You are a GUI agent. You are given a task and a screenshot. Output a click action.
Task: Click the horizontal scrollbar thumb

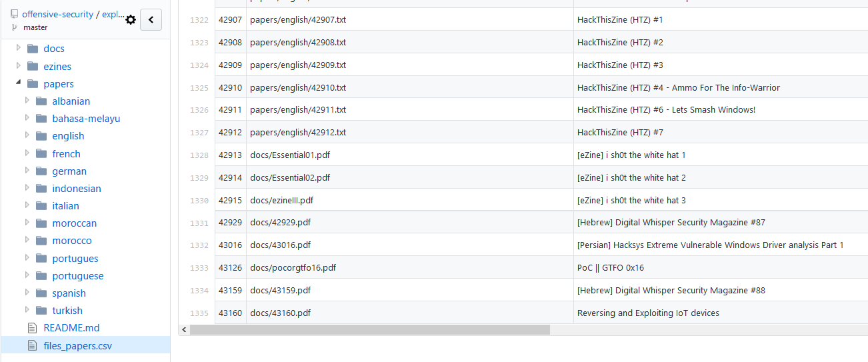(x=370, y=329)
